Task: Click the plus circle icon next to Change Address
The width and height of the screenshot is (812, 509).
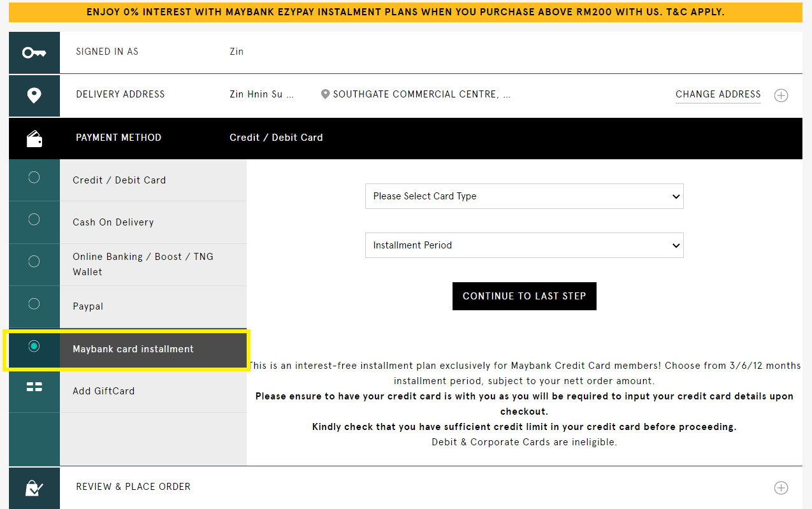Action: point(781,96)
